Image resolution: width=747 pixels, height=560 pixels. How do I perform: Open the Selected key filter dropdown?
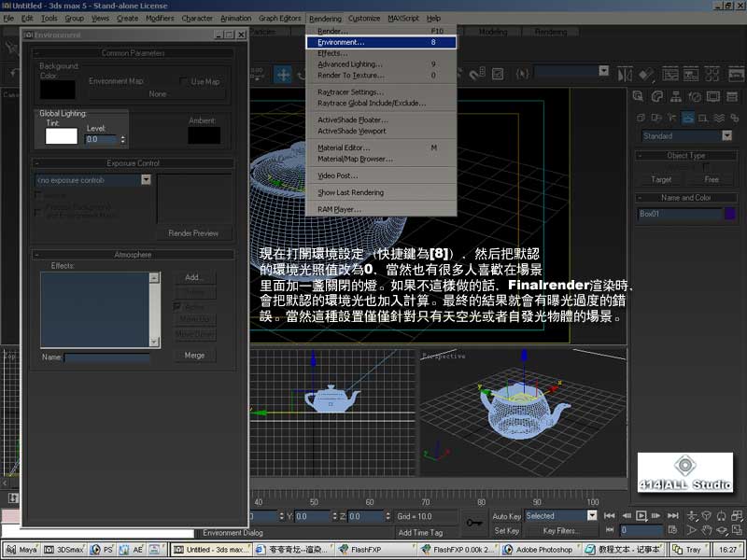[x=592, y=516]
